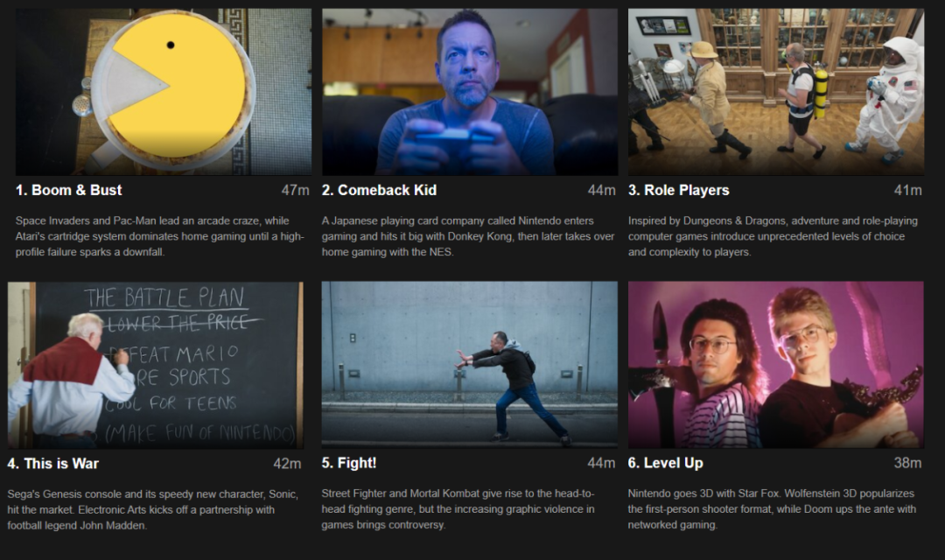This screenshot has width=945, height=560.
Task: Click the '4. This is War' title
Action: tap(53, 464)
